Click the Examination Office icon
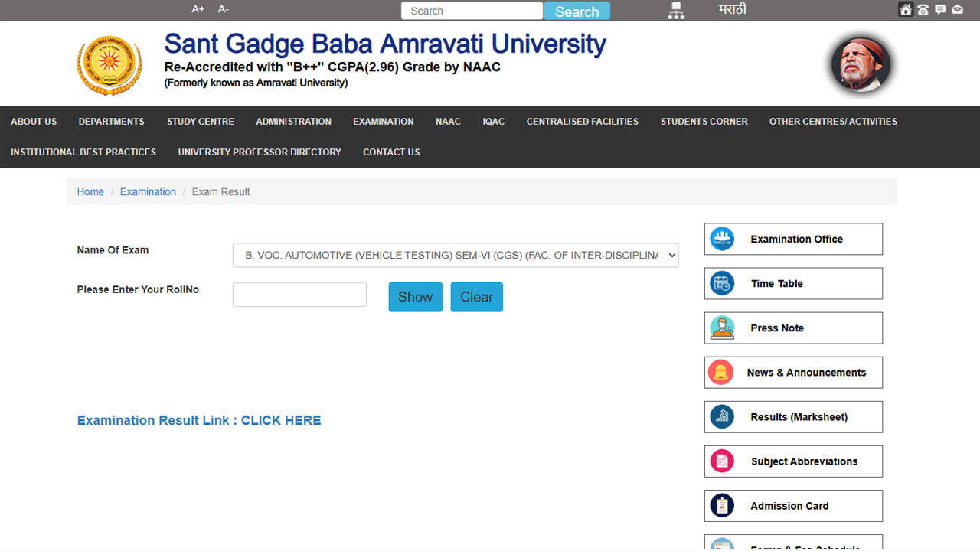This screenshot has height=551, width=980. pyautogui.click(x=722, y=239)
